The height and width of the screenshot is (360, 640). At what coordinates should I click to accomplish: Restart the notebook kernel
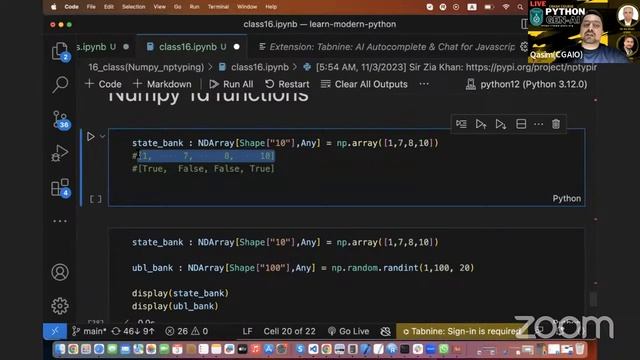point(287,84)
